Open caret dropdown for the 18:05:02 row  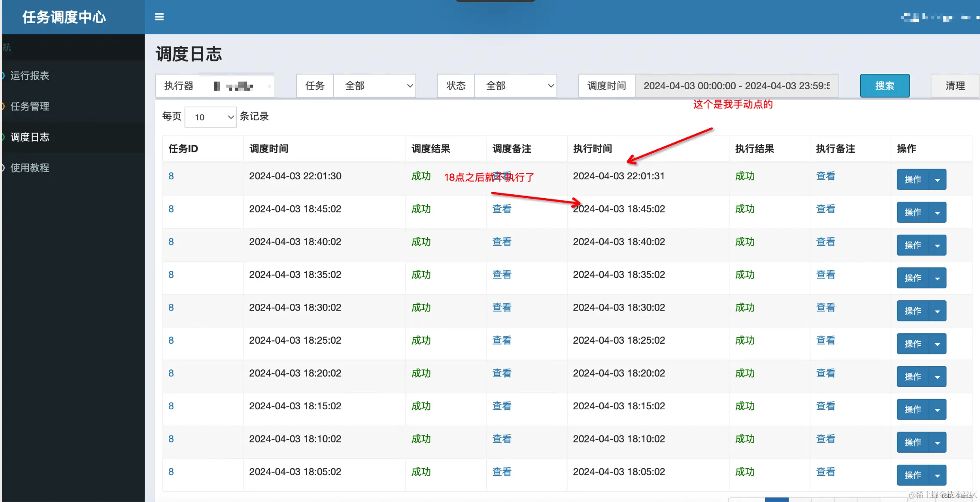pos(937,475)
